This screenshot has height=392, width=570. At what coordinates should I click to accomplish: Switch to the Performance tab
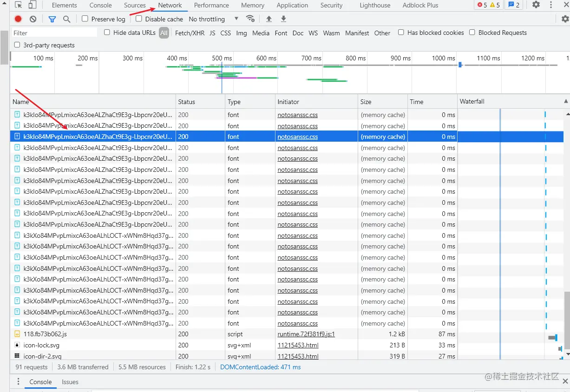point(211,5)
